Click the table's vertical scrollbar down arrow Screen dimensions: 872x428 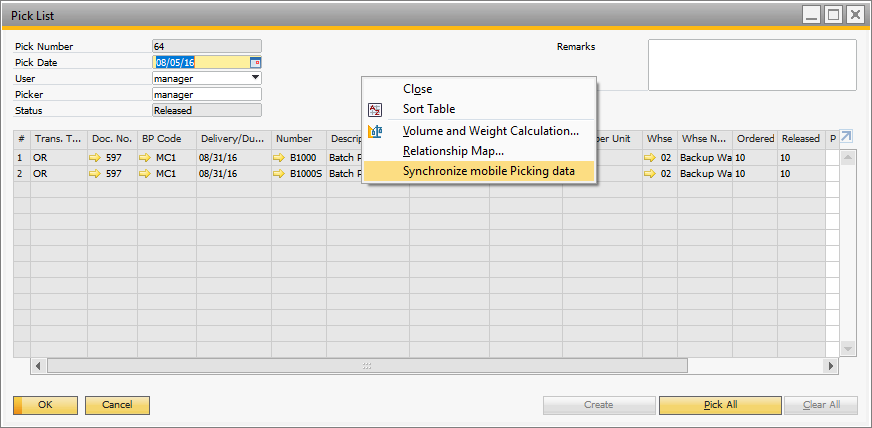(x=847, y=349)
